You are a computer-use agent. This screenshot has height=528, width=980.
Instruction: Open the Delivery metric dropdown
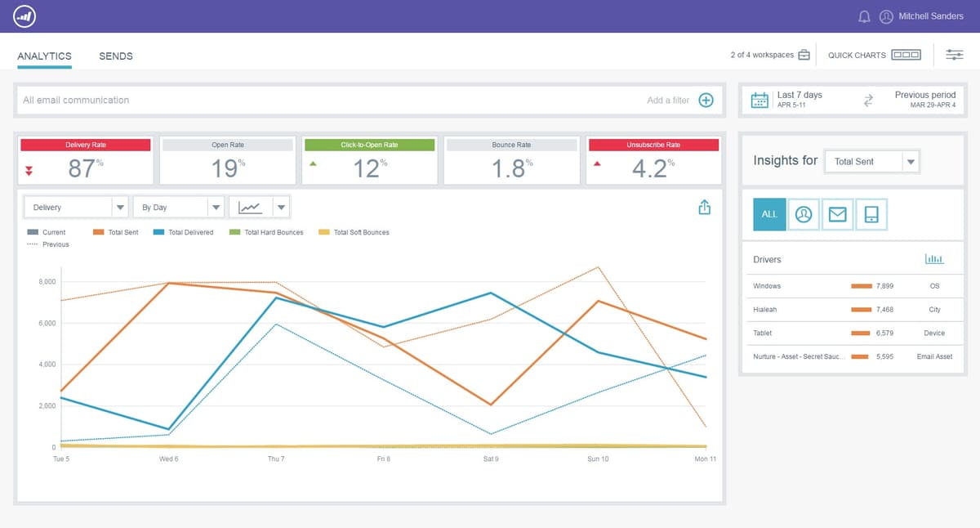click(75, 207)
